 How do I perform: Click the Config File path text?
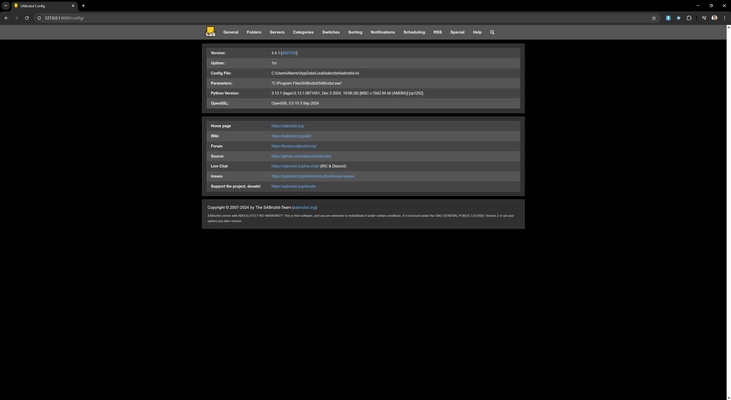point(315,73)
